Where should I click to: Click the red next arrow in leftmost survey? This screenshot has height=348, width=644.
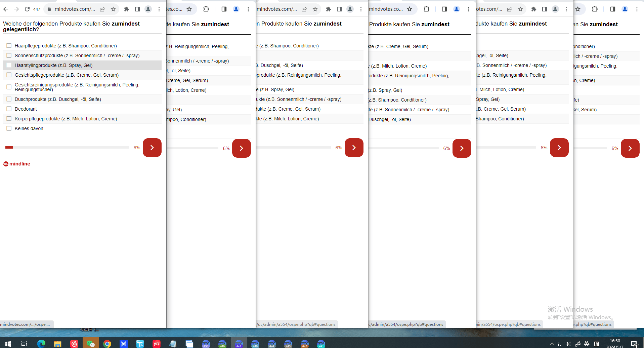click(x=152, y=148)
